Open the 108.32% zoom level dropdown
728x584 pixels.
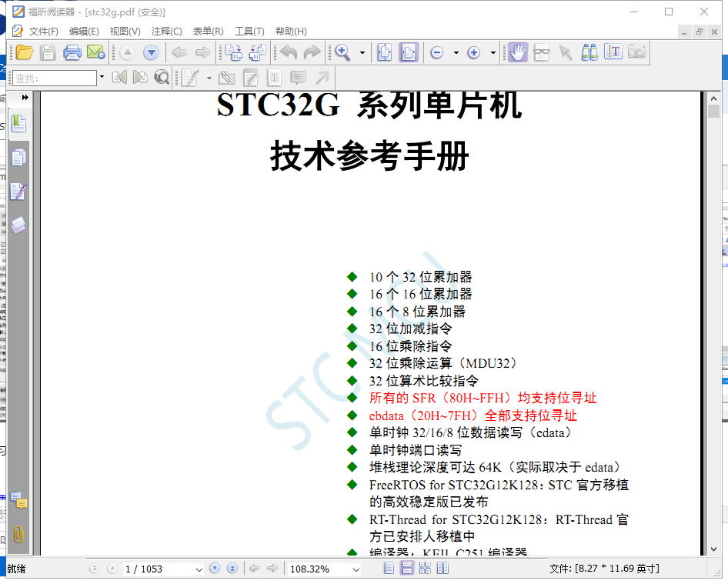point(356,569)
